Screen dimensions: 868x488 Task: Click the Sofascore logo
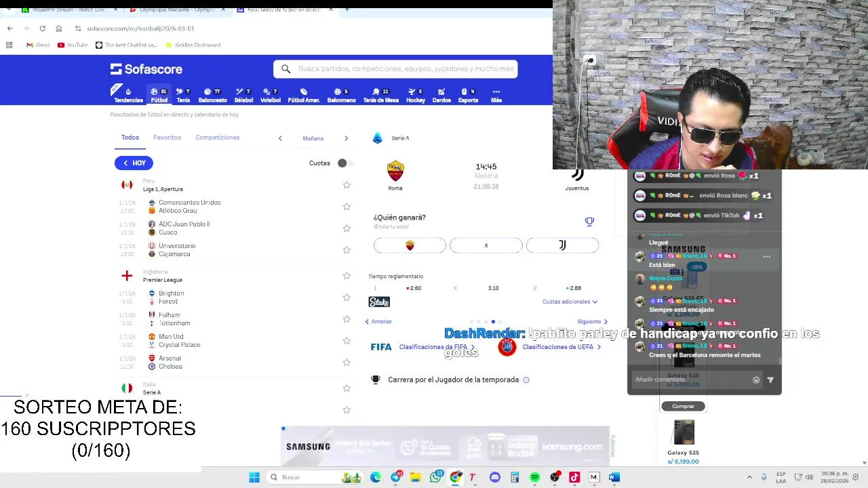(x=146, y=69)
